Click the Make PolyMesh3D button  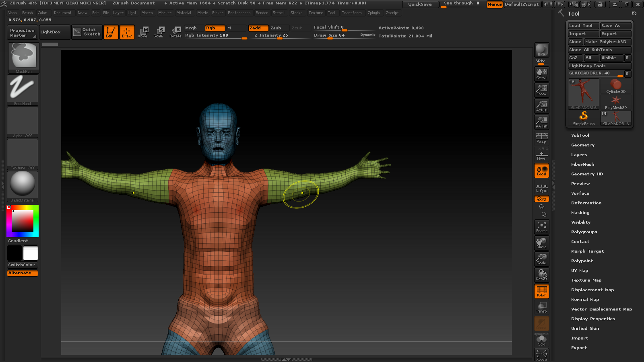click(x=607, y=42)
